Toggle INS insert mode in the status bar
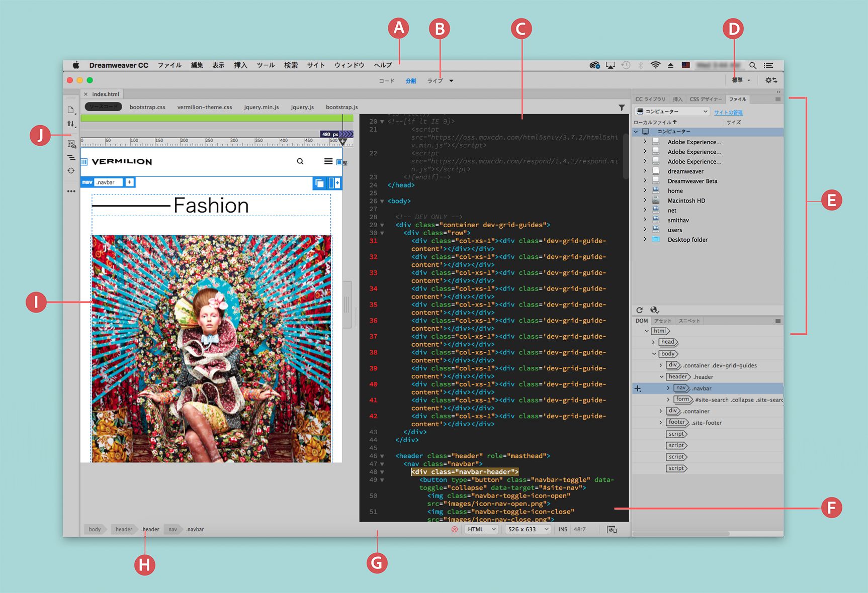This screenshot has height=593, width=868. coord(563,529)
